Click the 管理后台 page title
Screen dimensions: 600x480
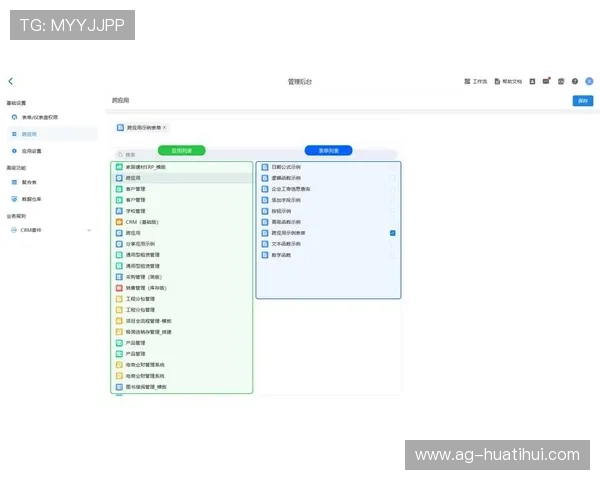coord(300,82)
